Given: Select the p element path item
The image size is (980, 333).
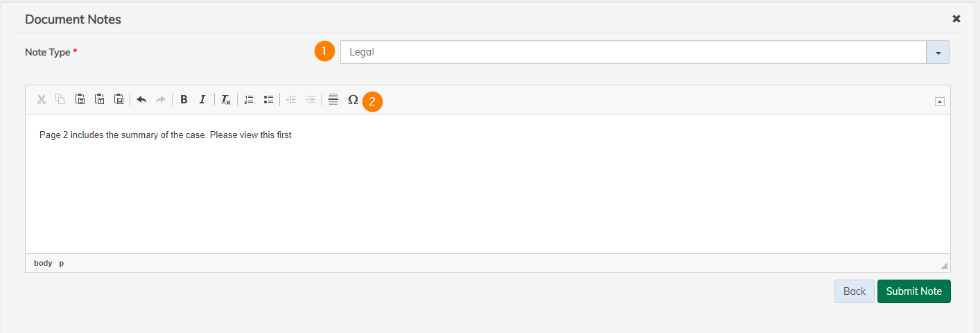Looking at the screenshot, I should point(61,264).
